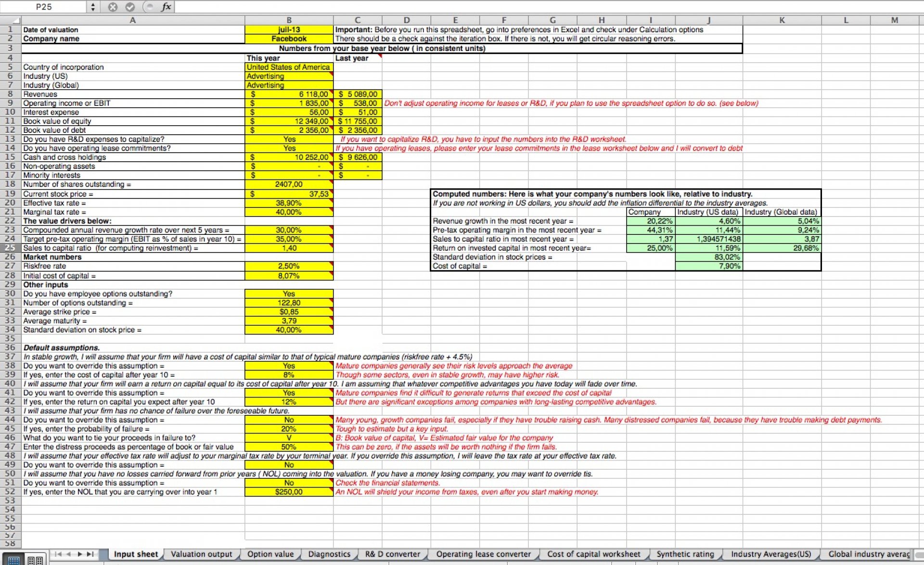Screen dimensions: 924x565
Task: Switch to the Option value tab
Action: coord(270,554)
